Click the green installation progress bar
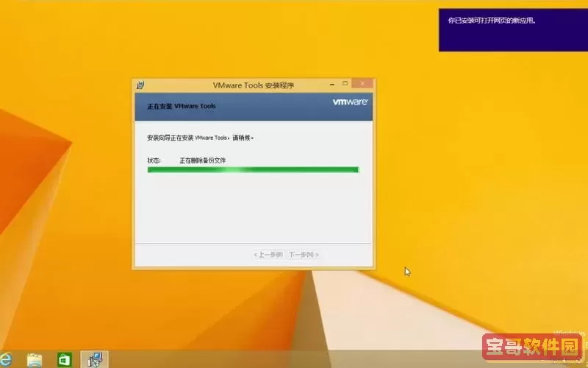 253,170
